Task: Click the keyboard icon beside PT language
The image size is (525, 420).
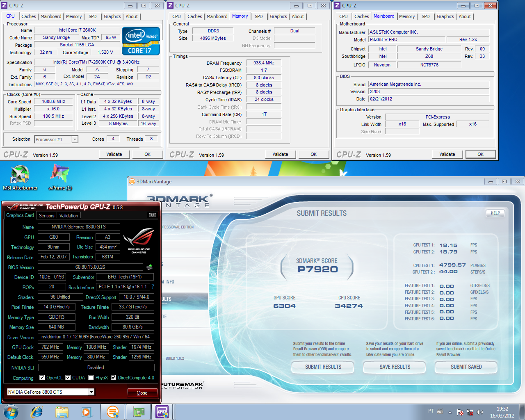Action: pos(440,411)
